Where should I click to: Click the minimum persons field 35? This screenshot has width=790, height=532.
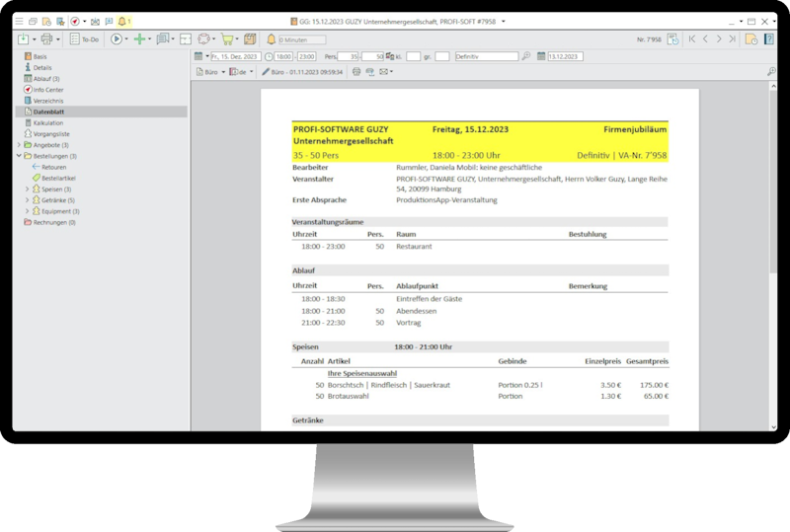pyautogui.click(x=349, y=56)
